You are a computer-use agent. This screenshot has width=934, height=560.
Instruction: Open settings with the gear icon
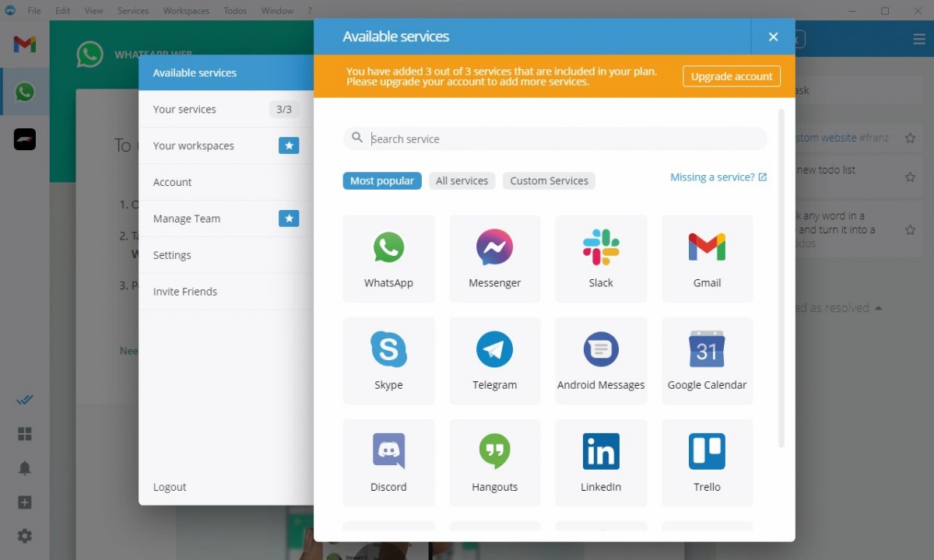coord(25,536)
